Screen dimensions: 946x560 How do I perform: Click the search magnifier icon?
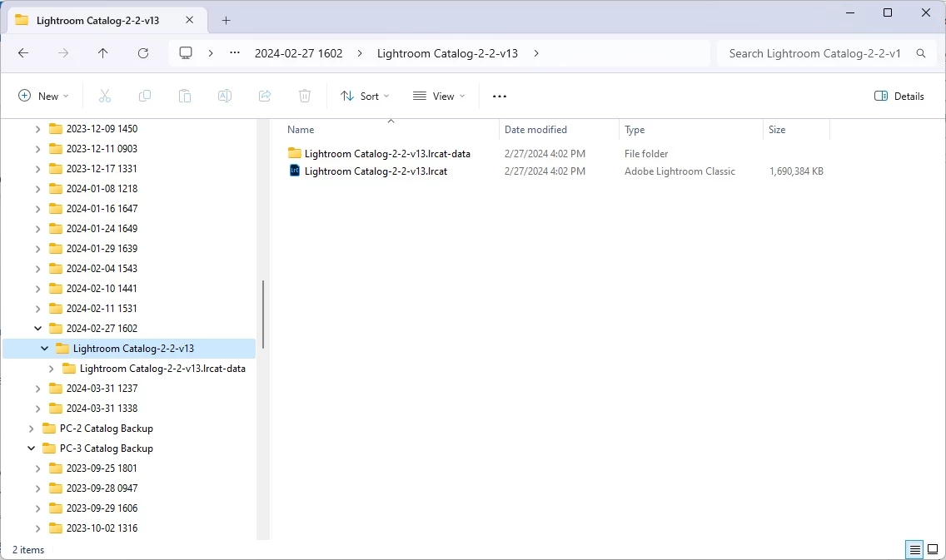921,53
